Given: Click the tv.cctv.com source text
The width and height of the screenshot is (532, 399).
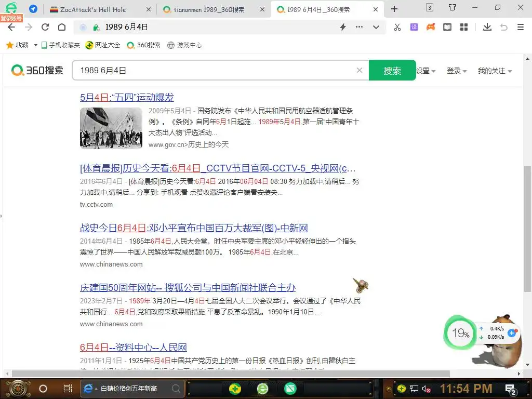Looking at the screenshot, I should tap(96, 204).
